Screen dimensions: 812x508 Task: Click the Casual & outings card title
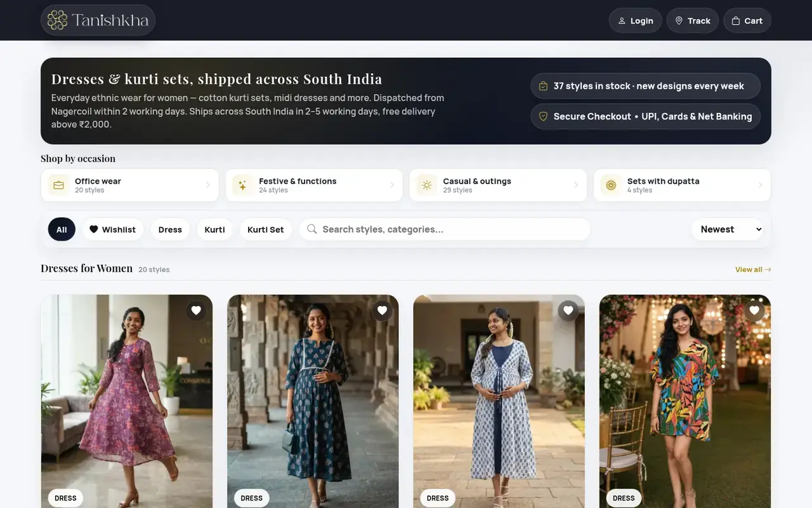[x=477, y=181]
